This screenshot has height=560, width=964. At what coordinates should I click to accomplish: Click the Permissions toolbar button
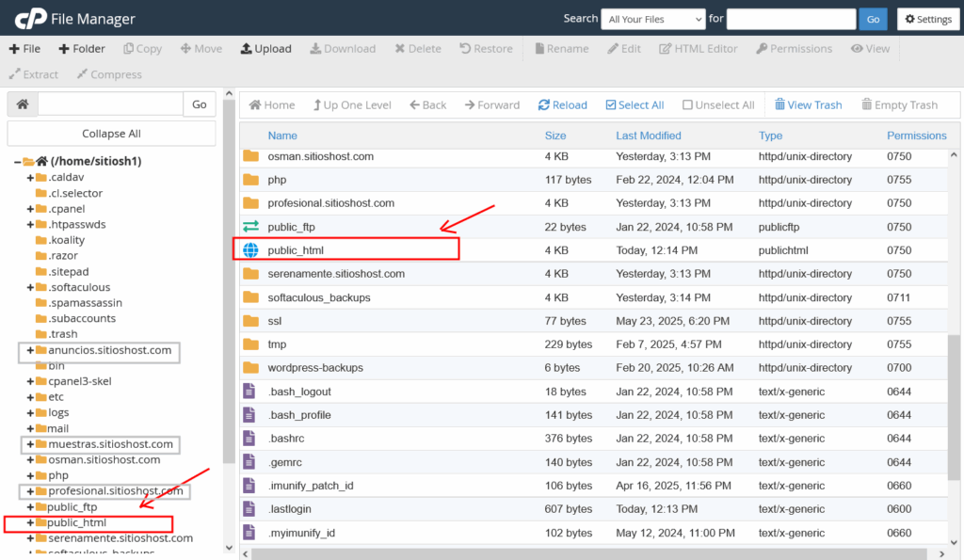(794, 49)
